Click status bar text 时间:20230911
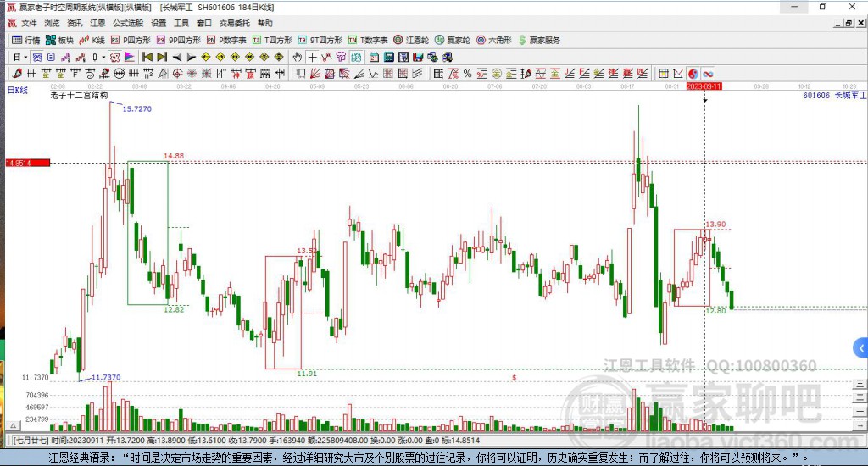The height and width of the screenshot is (466, 868). [76, 441]
